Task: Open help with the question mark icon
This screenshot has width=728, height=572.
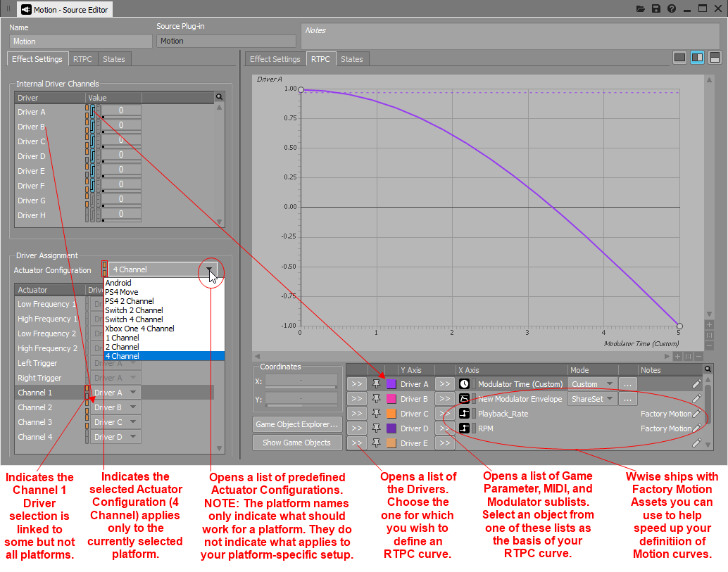Action: pos(672,9)
